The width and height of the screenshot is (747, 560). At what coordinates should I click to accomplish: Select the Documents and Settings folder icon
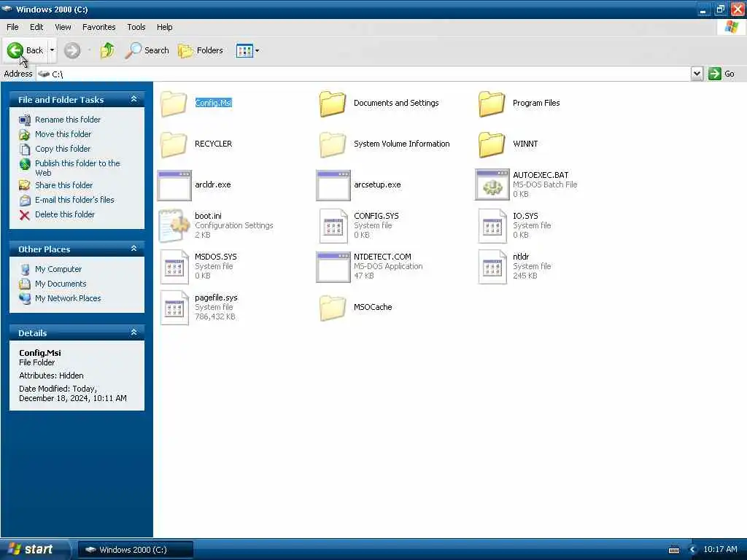(x=333, y=104)
